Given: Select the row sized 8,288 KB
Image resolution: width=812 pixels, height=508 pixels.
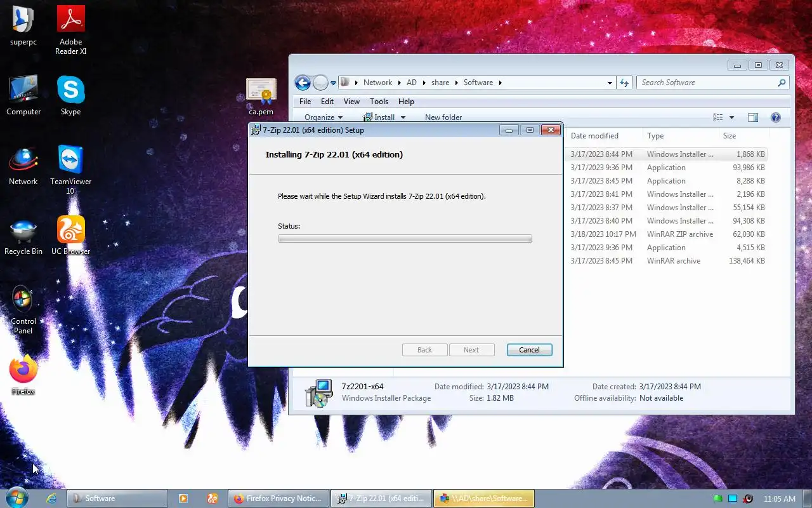Looking at the screenshot, I should (x=666, y=181).
